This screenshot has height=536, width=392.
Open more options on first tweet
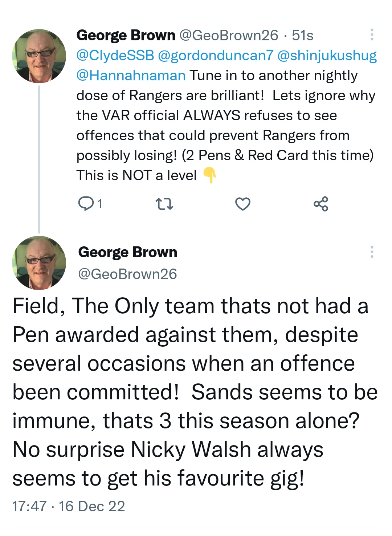click(x=372, y=35)
